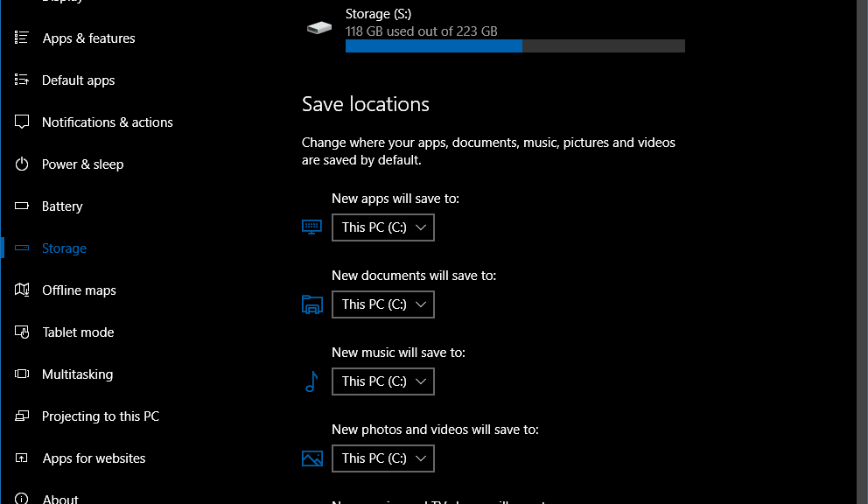The image size is (868, 504).
Task: Open the new apps save location dropdown
Action: click(382, 227)
